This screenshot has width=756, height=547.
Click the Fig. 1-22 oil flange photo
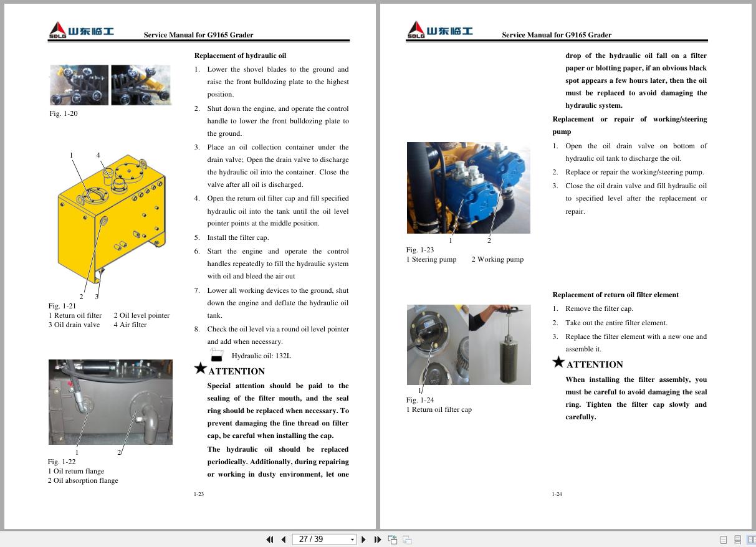point(110,402)
